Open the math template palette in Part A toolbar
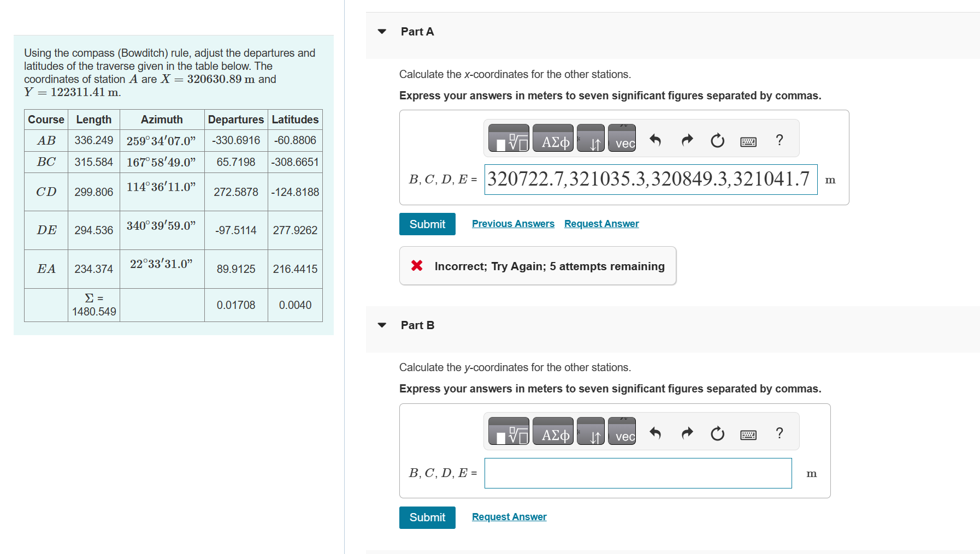This screenshot has width=980, height=554. pyautogui.click(x=508, y=138)
